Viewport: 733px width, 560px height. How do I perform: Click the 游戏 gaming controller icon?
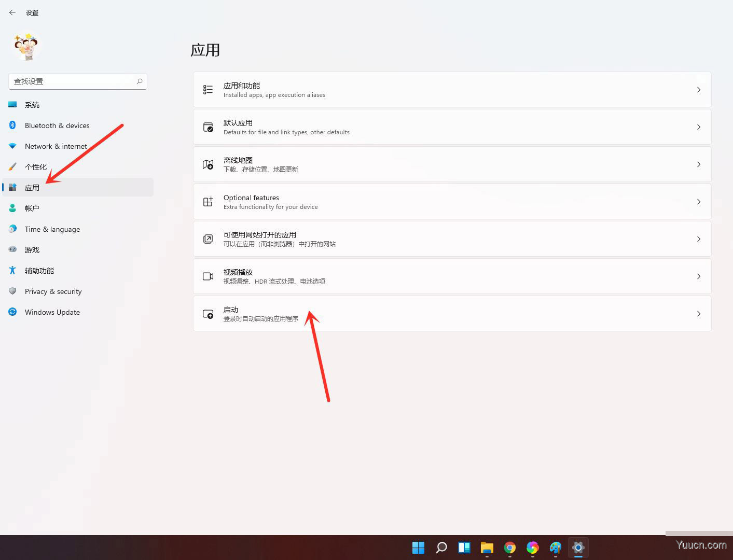click(x=12, y=250)
